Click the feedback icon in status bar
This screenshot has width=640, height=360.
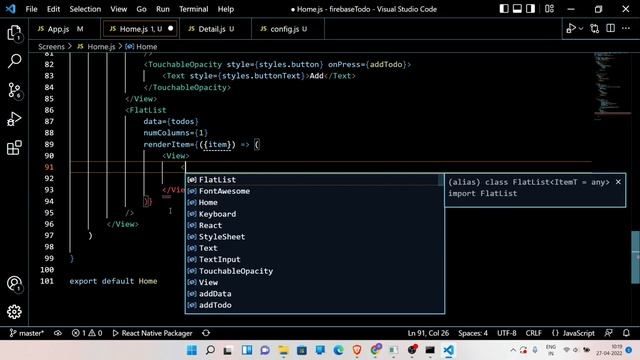tap(609, 333)
